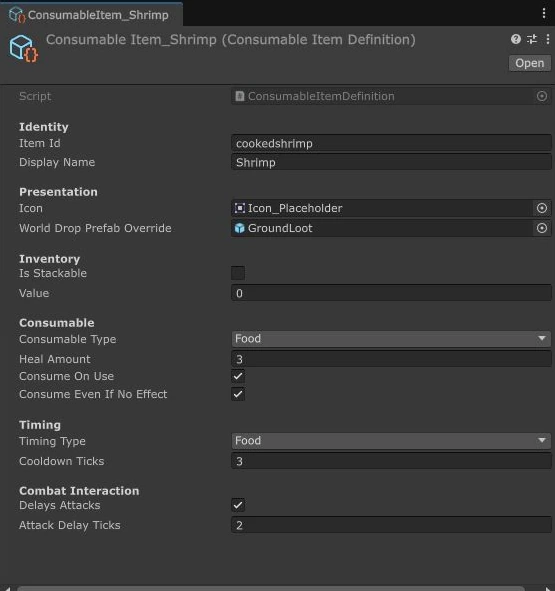Click the Presentation section header

point(58,192)
